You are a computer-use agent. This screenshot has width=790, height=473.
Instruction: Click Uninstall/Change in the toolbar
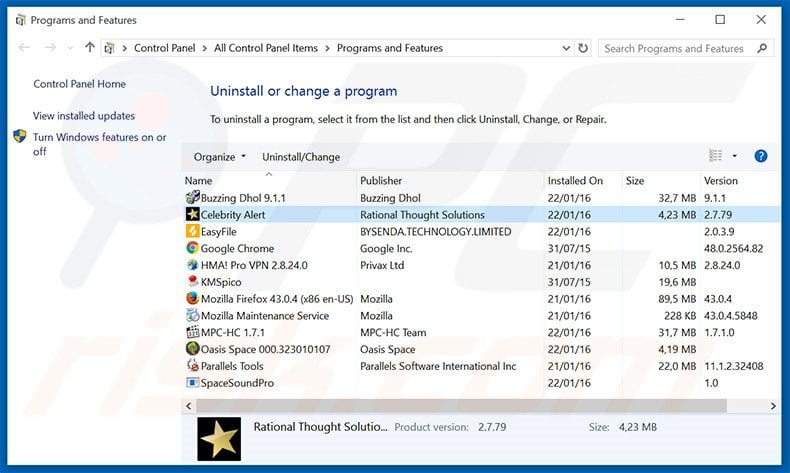[x=301, y=157]
